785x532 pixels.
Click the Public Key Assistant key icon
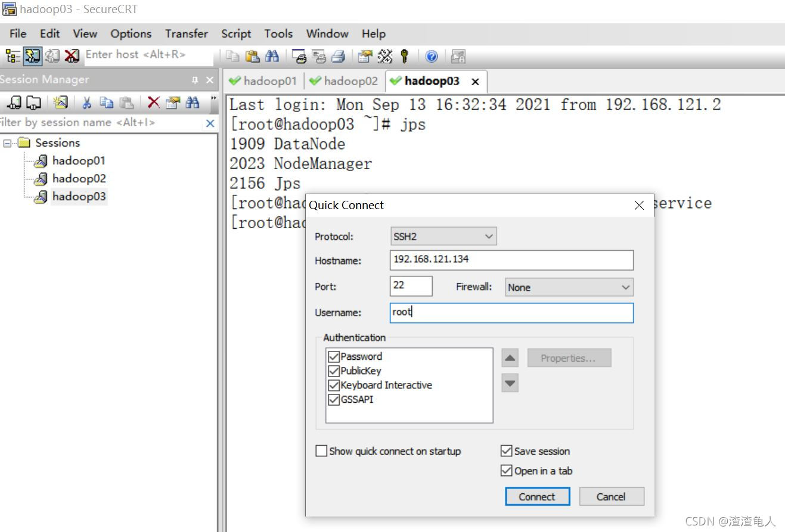tap(405, 56)
